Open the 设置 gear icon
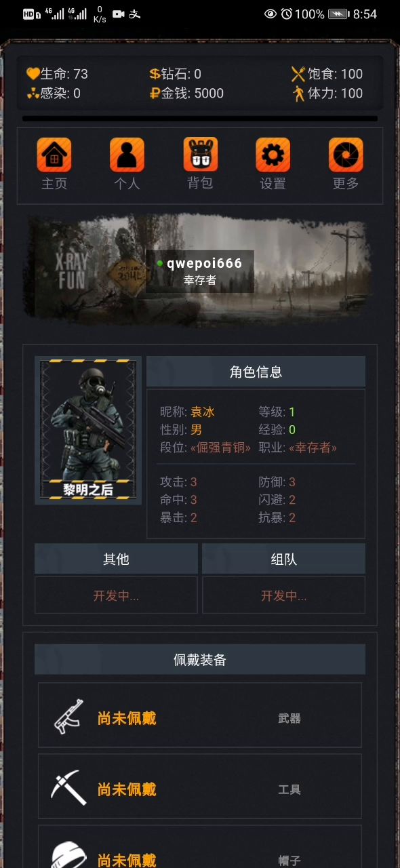 [x=273, y=155]
